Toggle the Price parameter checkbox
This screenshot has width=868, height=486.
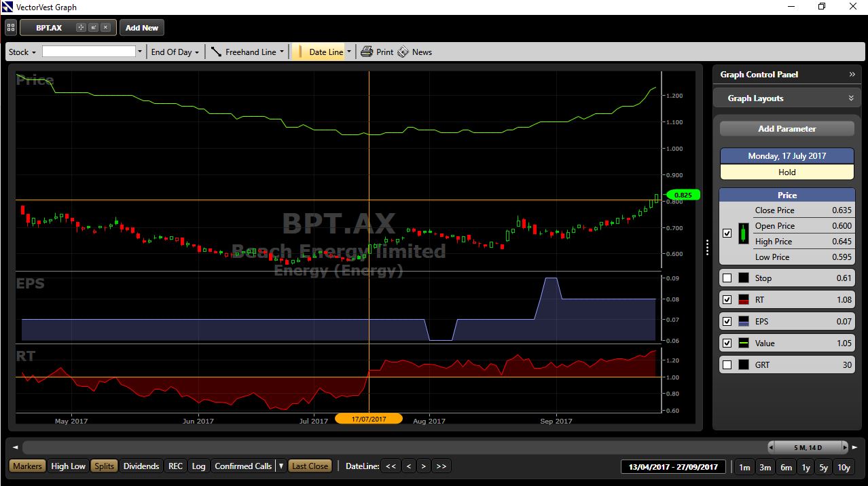point(727,233)
